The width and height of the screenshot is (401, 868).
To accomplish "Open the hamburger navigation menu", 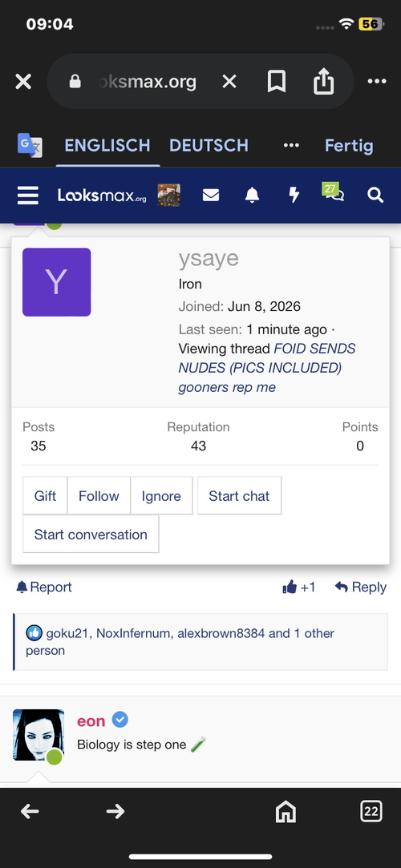I will tap(28, 196).
